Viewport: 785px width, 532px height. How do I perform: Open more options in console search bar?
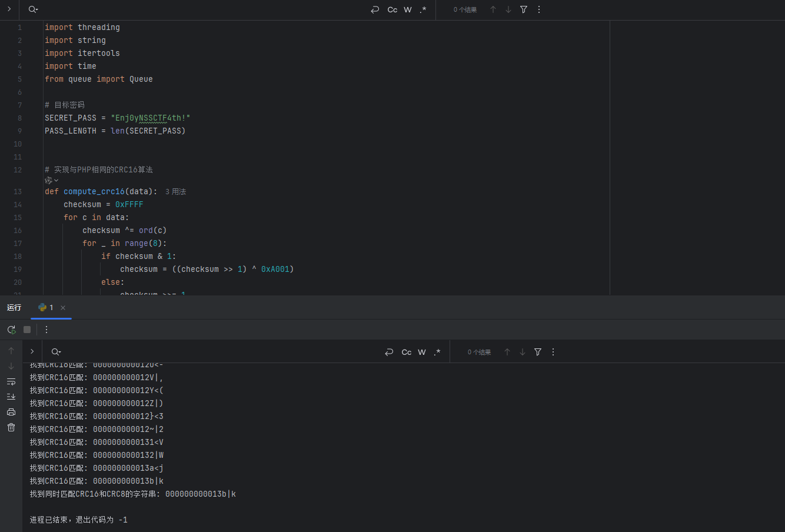point(553,352)
